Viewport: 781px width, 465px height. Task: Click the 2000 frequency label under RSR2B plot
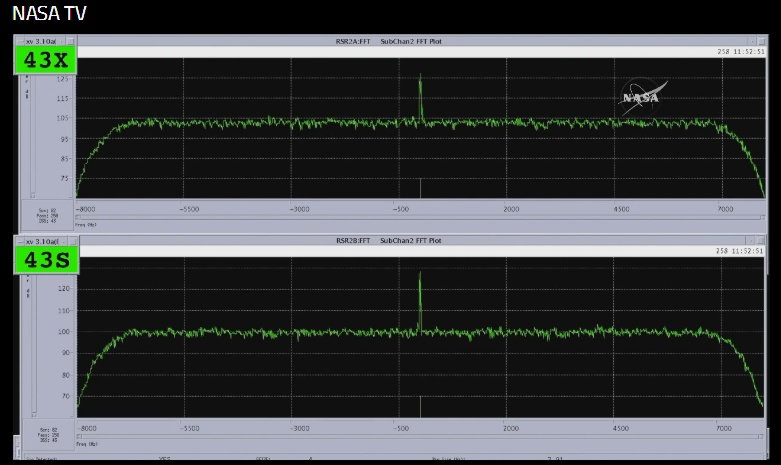coord(511,428)
